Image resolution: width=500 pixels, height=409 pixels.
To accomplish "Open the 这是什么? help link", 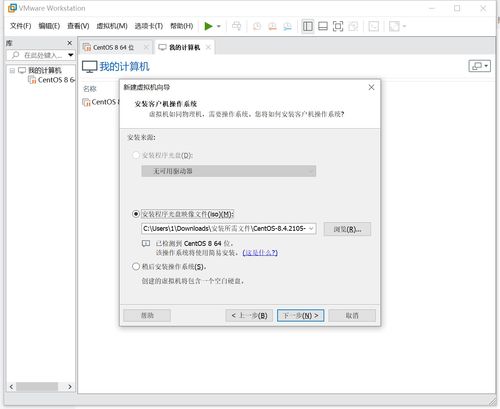I will point(260,253).
